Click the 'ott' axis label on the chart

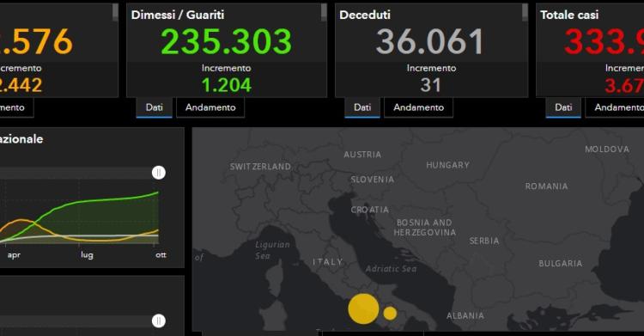pos(161,255)
